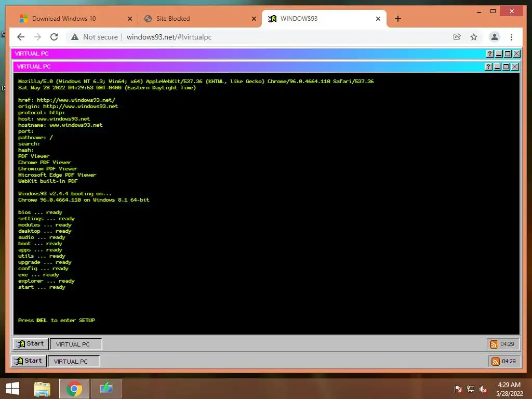
Task: Go back using the browser back arrow
Action: [x=21, y=37]
